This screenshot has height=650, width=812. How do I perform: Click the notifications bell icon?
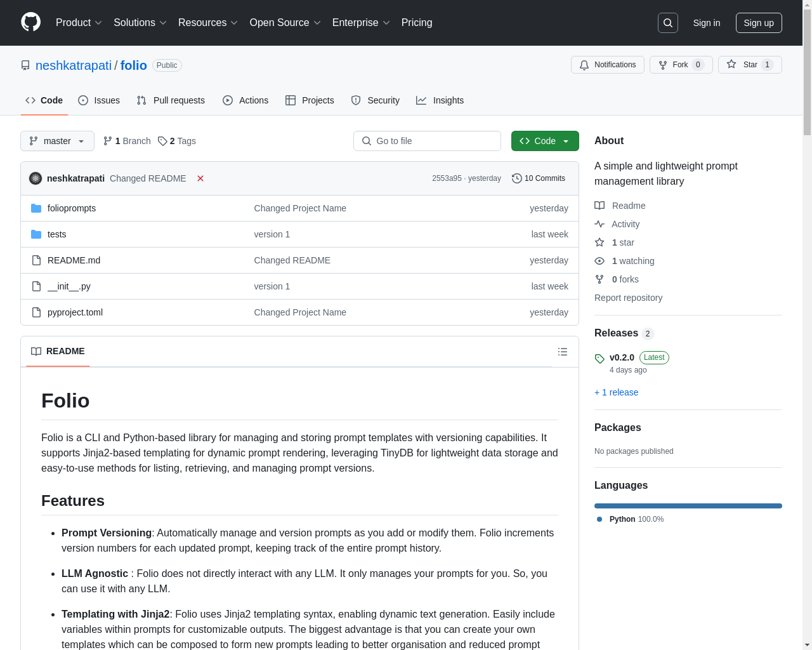584,65
